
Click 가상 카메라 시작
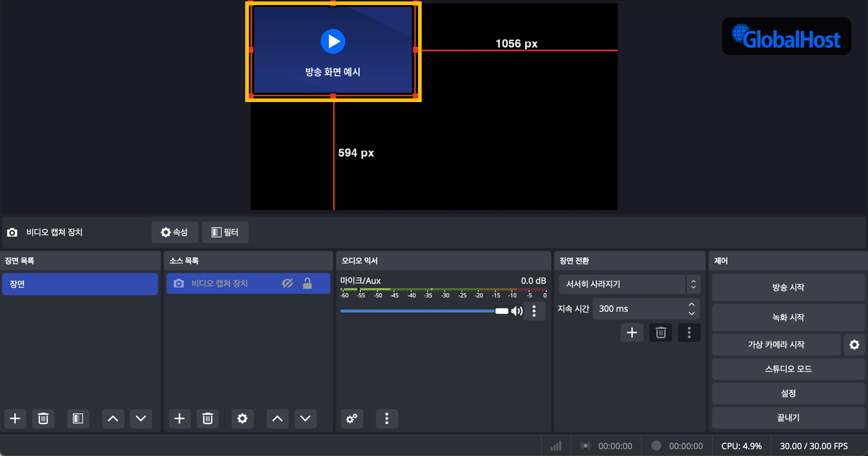(x=776, y=345)
